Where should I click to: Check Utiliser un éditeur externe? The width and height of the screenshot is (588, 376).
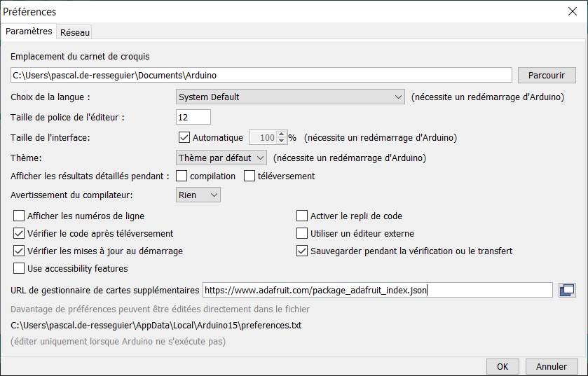tap(302, 233)
